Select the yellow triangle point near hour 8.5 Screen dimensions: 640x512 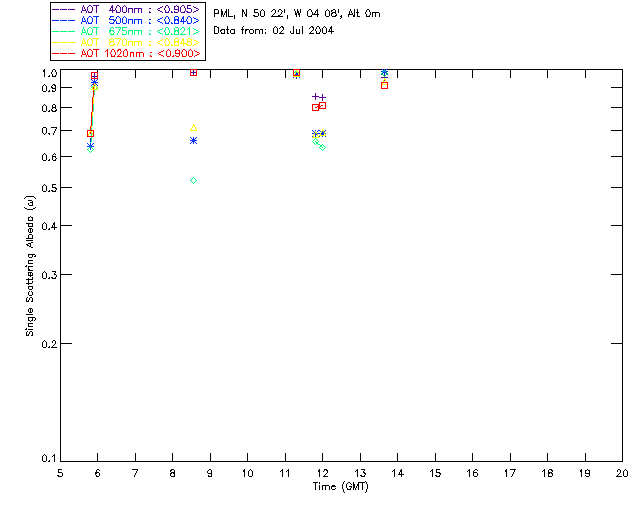(193, 128)
